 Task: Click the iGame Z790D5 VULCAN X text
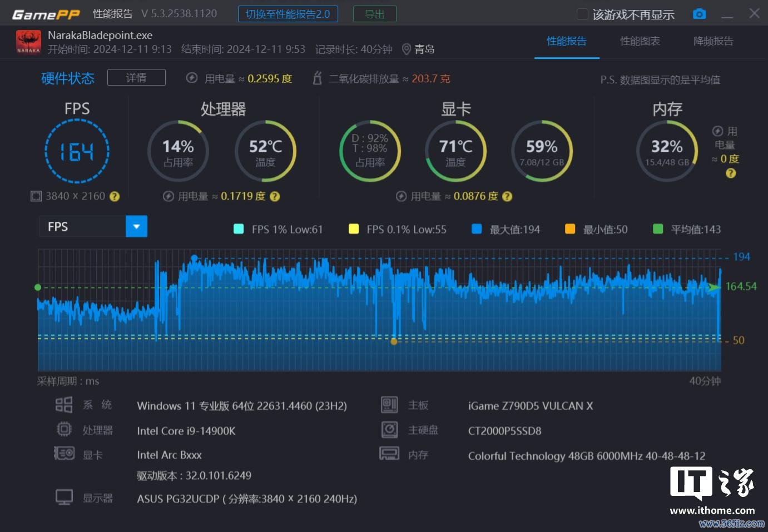pyautogui.click(x=531, y=406)
